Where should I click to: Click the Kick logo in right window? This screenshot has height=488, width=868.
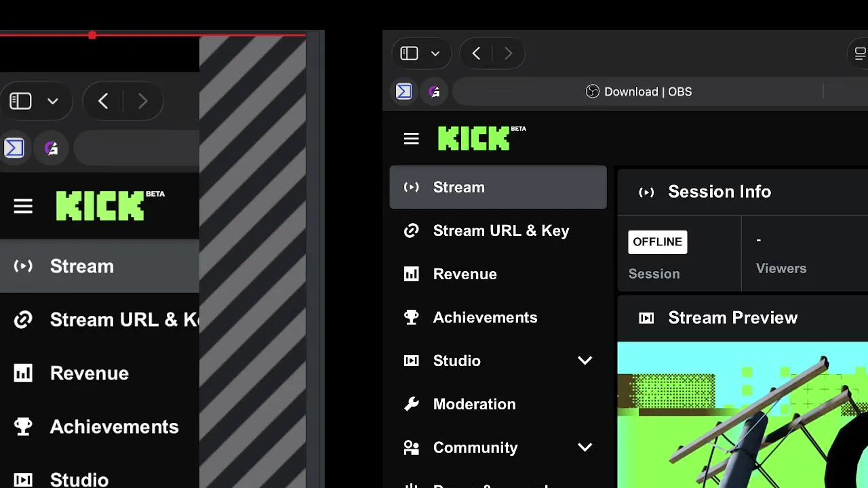click(x=481, y=138)
